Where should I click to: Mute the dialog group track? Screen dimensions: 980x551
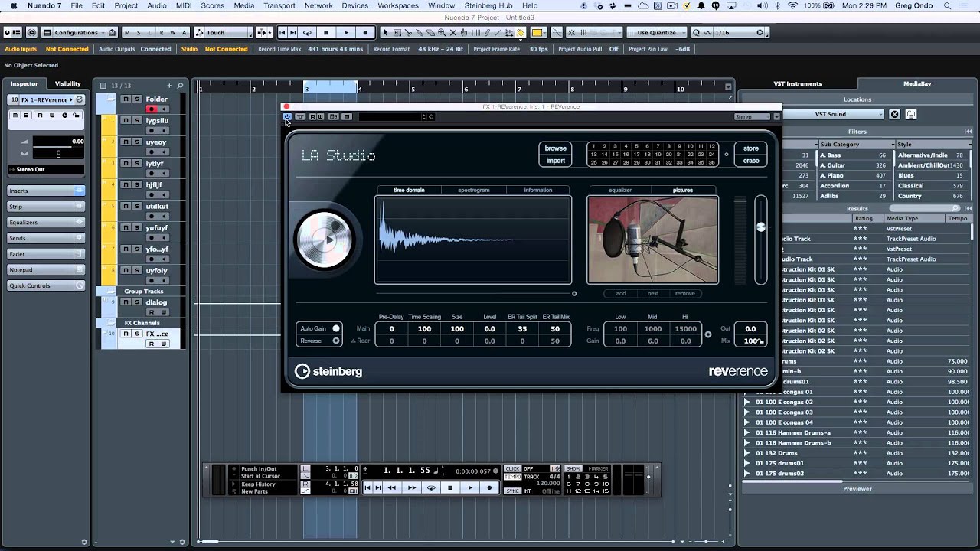(x=127, y=302)
